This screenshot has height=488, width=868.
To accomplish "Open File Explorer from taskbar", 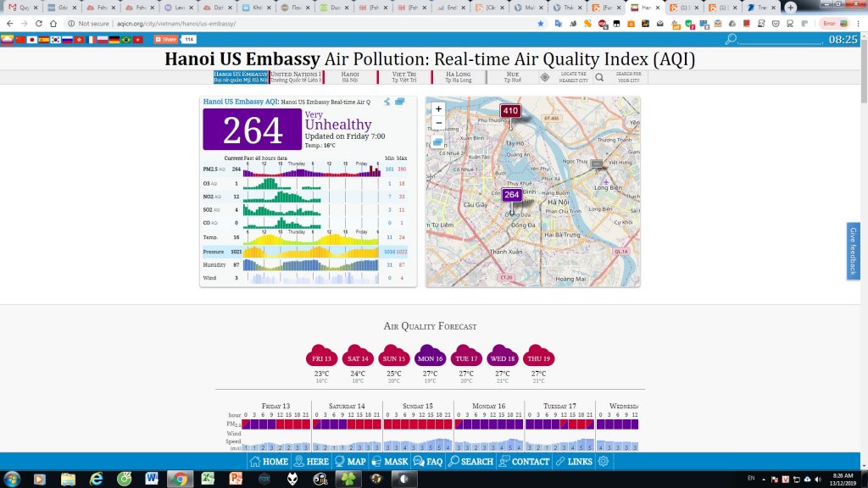I will 68,479.
